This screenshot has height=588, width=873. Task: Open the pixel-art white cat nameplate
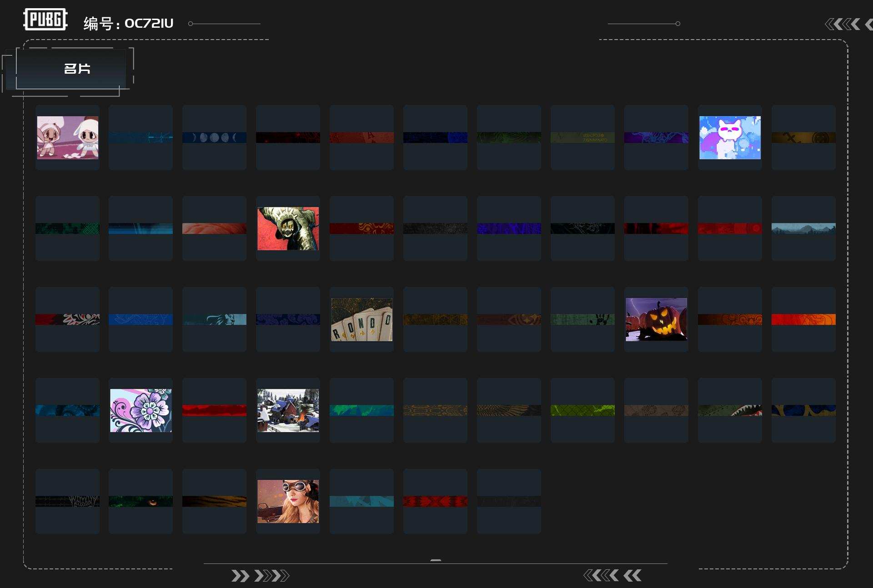pos(730,137)
